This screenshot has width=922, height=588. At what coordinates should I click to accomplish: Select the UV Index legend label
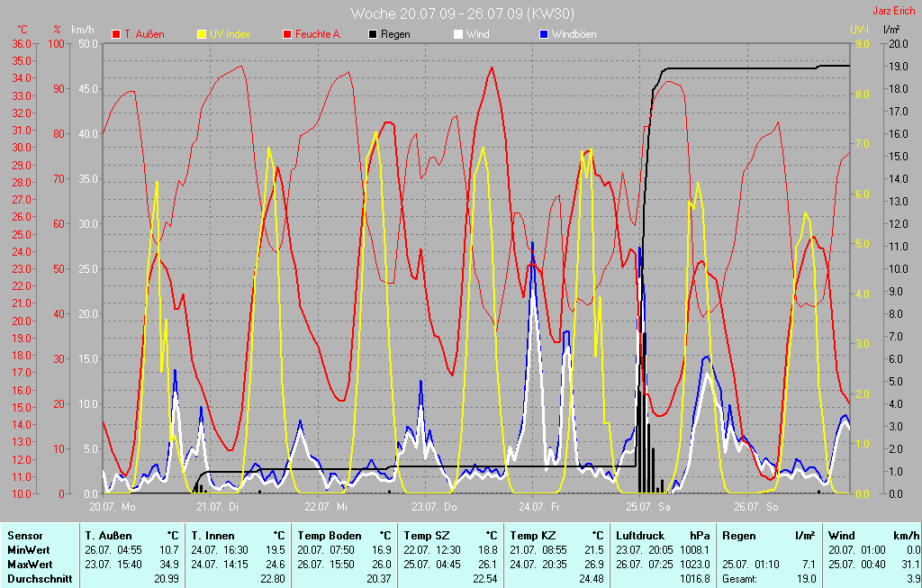(230, 34)
